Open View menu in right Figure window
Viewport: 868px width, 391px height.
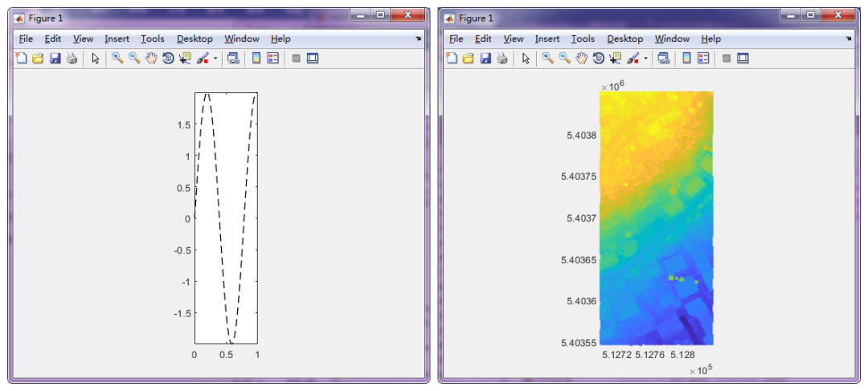[x=513, y=39]
